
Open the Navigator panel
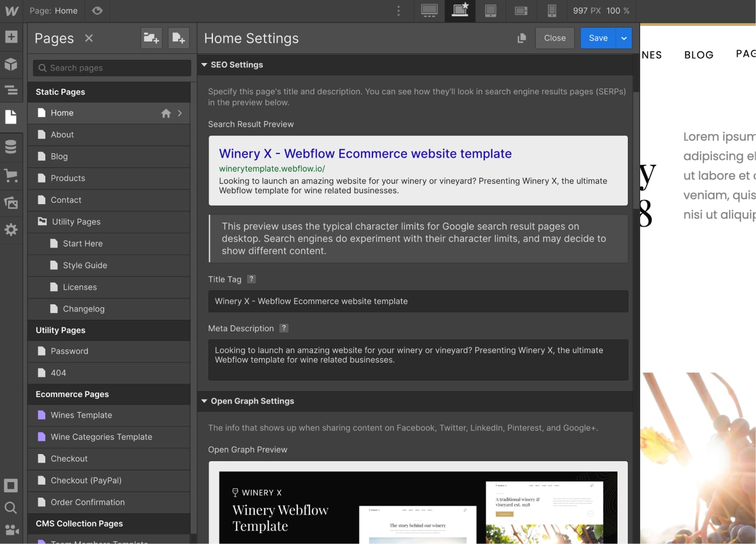[11, 90]
